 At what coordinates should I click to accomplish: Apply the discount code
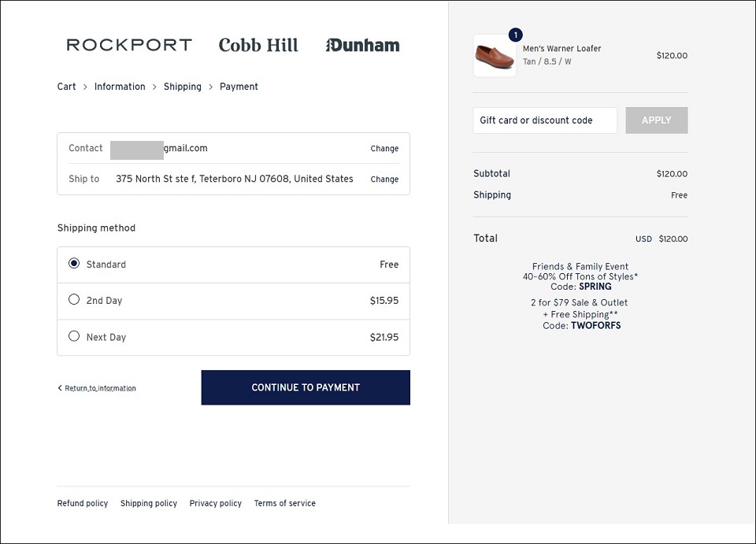pyautogui.click(x=657, y=120)
